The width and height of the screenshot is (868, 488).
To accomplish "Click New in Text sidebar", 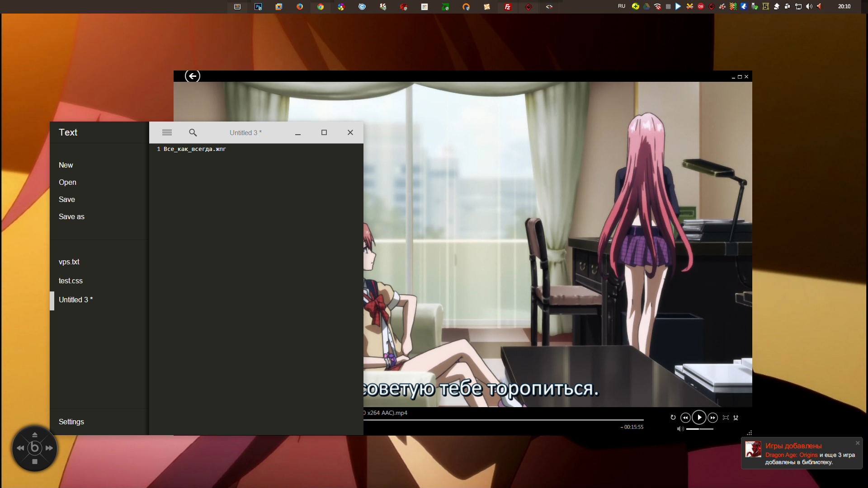I will pyautogui.click(x=66, y=165).
